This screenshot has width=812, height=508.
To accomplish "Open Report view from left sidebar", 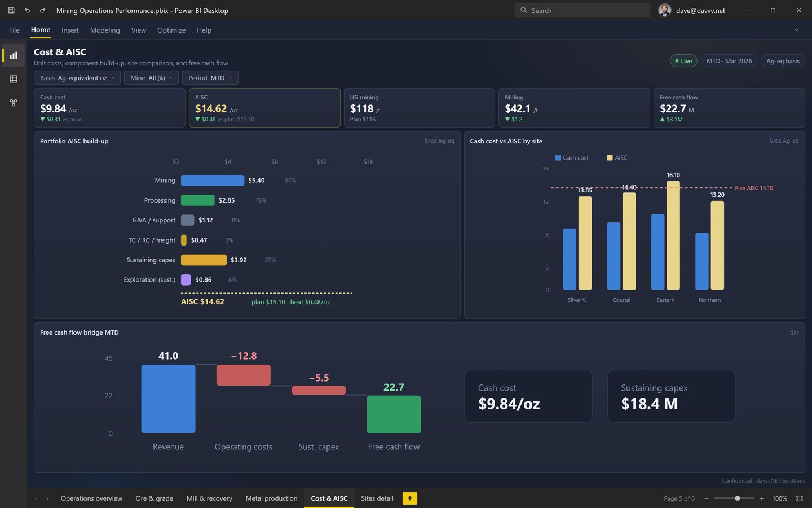I will pyautogui.click(x=14, y=55).
